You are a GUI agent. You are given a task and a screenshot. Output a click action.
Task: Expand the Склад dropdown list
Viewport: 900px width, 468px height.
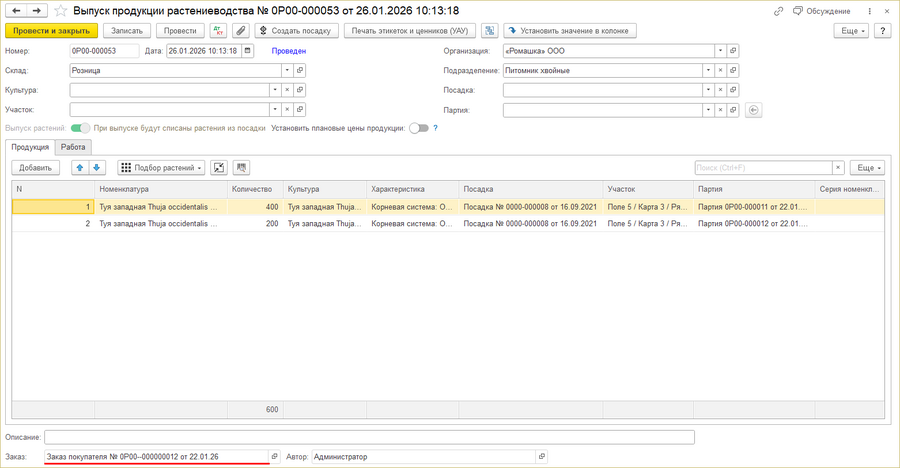click(286, 71)
